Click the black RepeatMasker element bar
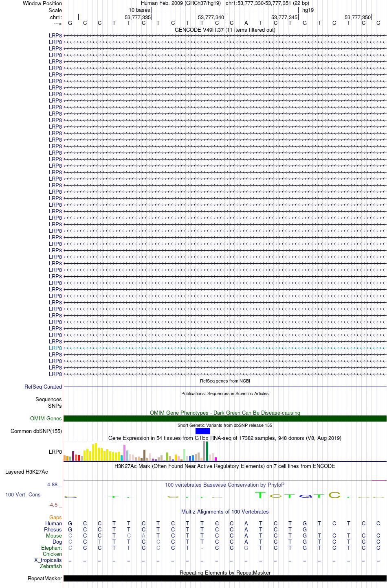The image size is (387, 588). tap(225, 578)
